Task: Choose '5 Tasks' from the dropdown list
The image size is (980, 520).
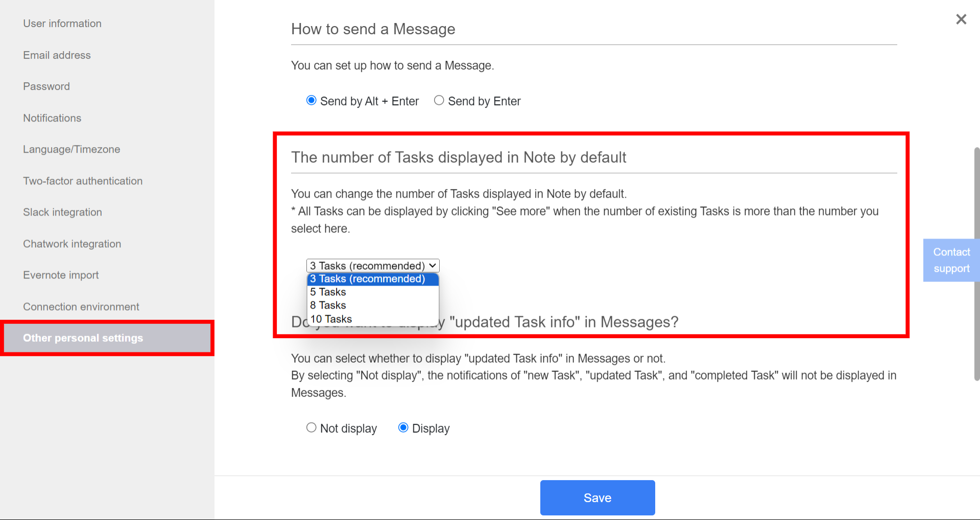Action: pyautogui.click(x=327, y=292)
